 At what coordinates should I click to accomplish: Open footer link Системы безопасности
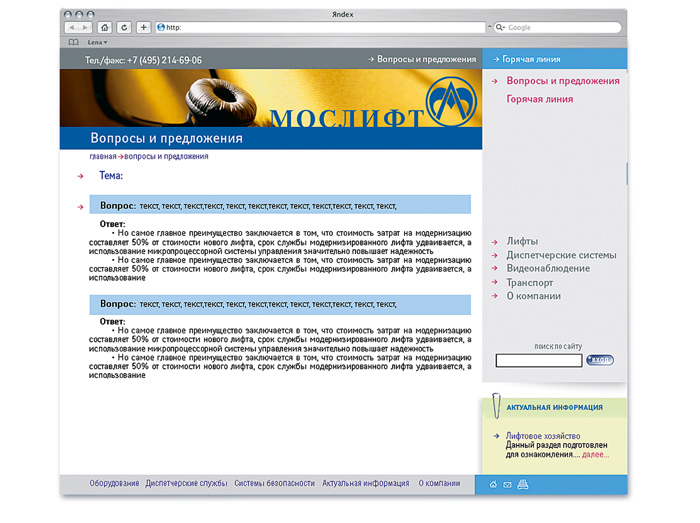[275, 483]
